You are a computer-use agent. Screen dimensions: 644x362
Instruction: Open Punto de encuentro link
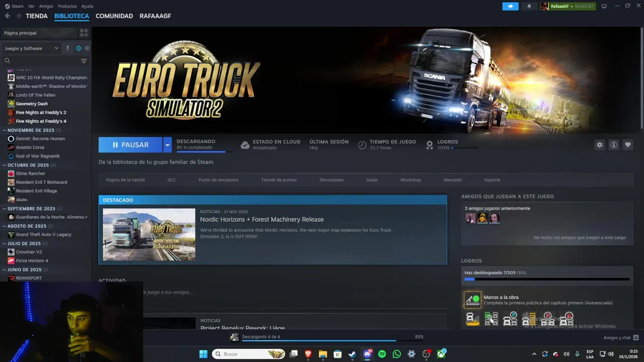click(218, 179)
